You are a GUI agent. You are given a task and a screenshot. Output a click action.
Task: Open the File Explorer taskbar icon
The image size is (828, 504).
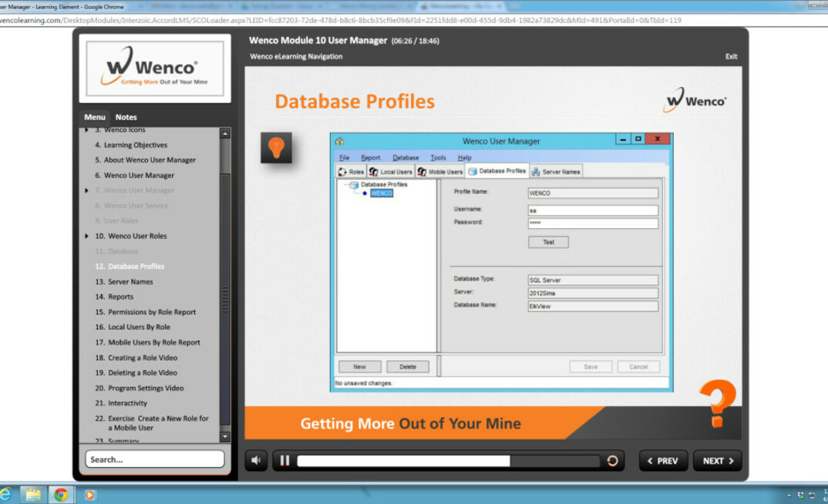[33, 495]
